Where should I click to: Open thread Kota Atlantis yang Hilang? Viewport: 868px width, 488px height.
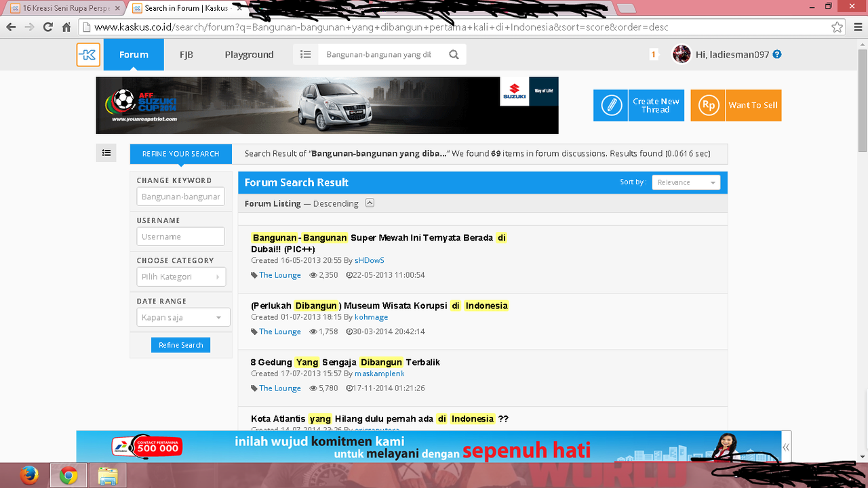pyautogui.click(x=380, y=419)
